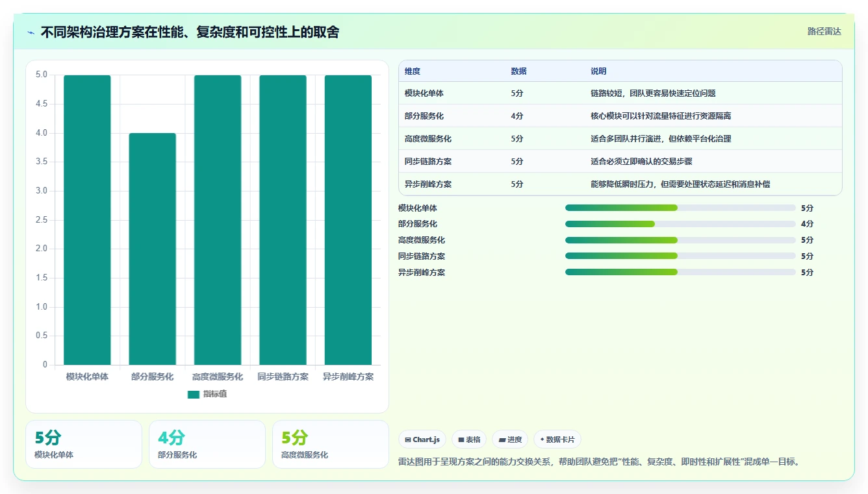The image size is (868, 494).
Task: Open the 5分 模块化单体 data card
Action: [84, 444]
